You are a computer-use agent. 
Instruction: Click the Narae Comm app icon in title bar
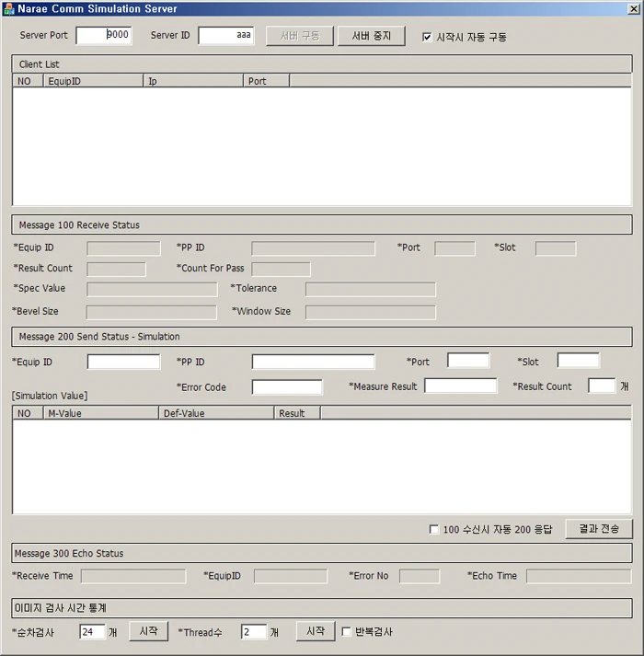(x=8, y=9)
